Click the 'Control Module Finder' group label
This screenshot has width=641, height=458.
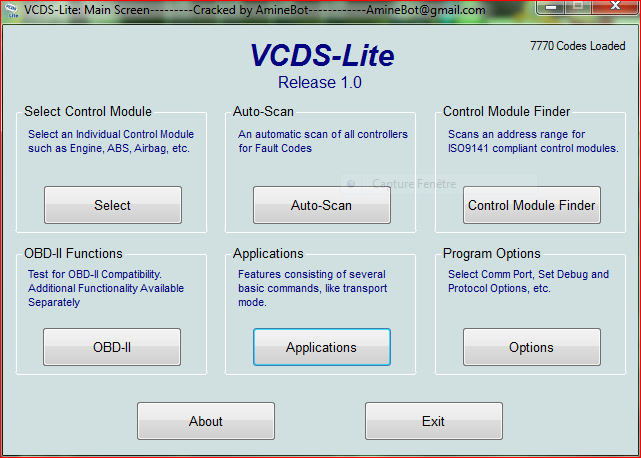[x=507, y=111]
